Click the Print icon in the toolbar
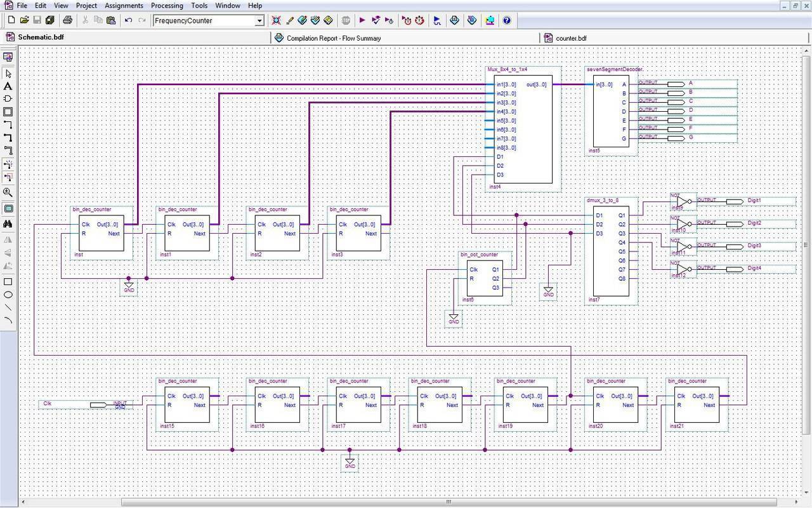 point(67,20)
